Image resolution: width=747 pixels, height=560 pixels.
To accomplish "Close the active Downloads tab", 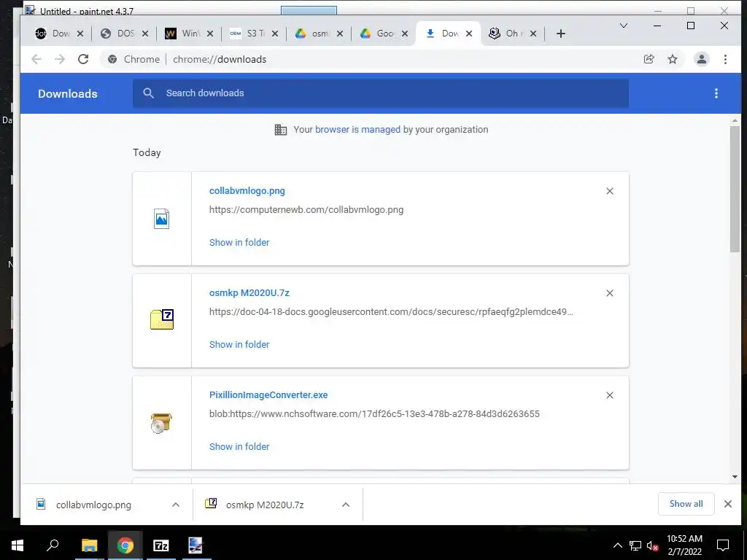I will [x=469, y=34].
